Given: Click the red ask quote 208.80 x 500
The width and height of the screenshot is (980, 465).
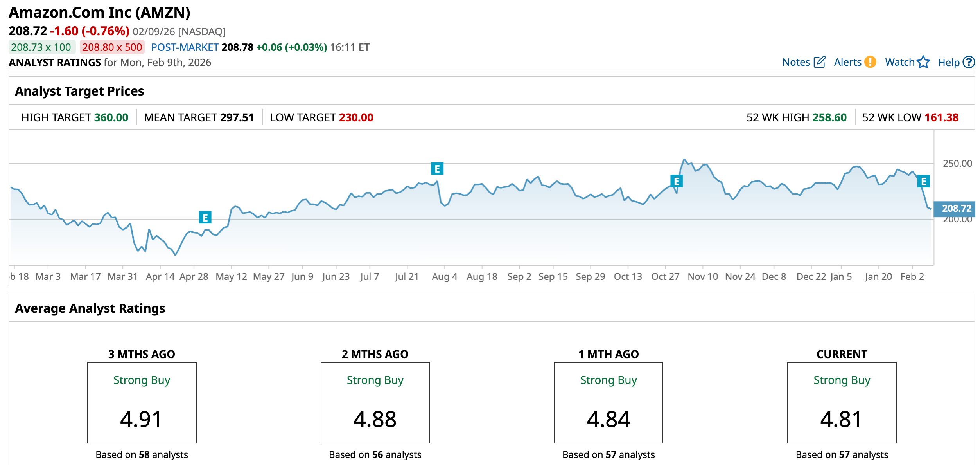Looking at the screenshot, I should [112, 47].
